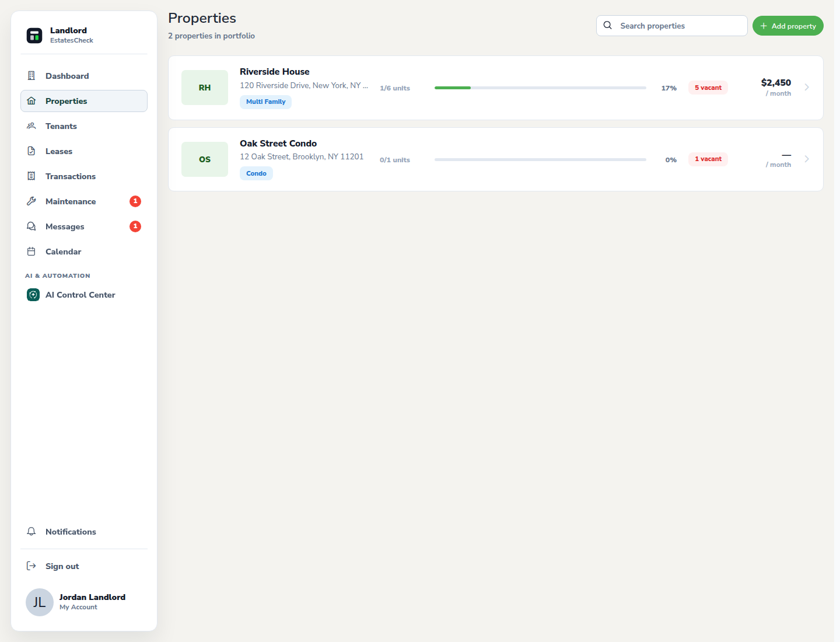Open Jordan Landlord My Account
Screen dimensions: 840x642
84,602
